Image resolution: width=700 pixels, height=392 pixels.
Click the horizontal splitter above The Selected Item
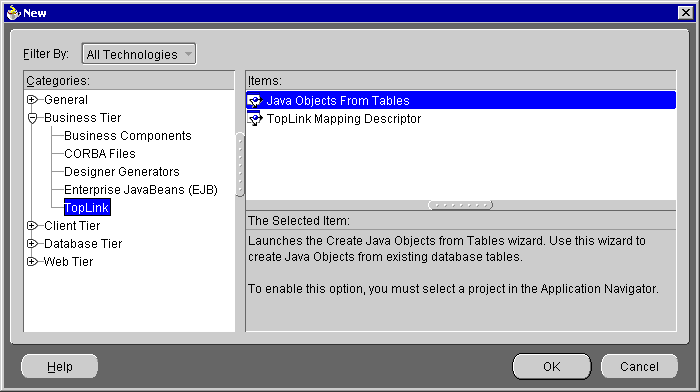coord(461,205)
